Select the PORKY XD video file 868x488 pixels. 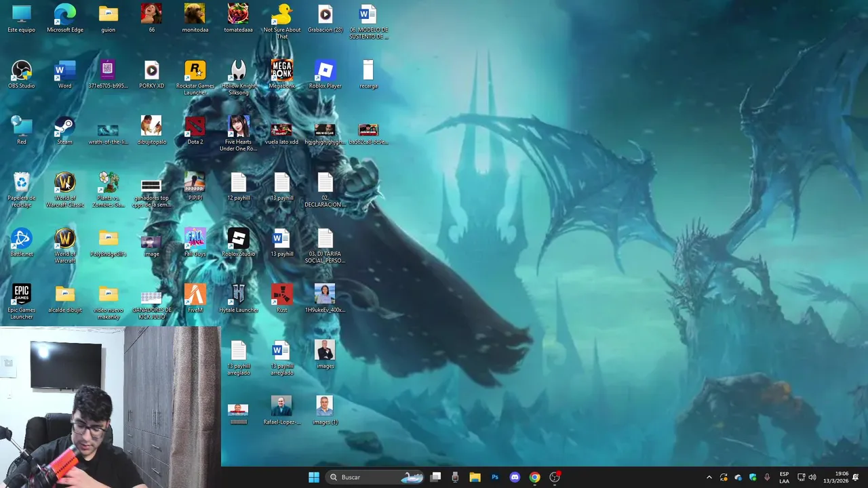tap(151, 75)
